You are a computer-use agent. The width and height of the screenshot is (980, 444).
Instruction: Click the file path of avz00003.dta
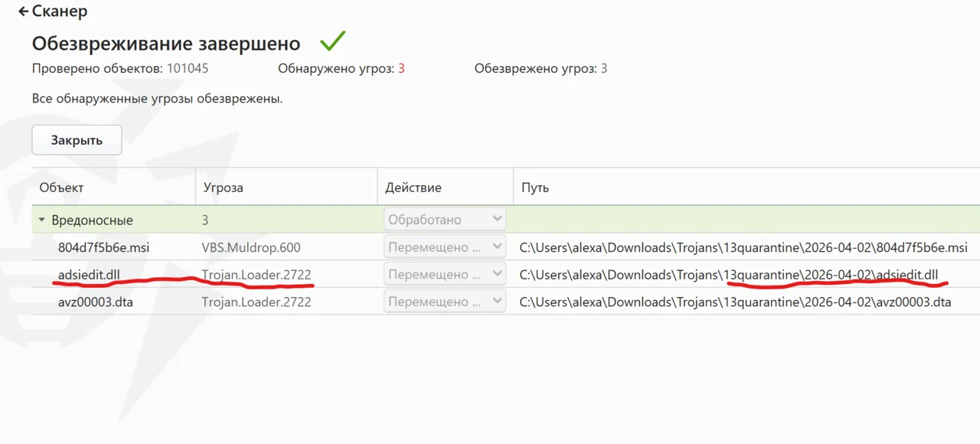tap(735, 302)
